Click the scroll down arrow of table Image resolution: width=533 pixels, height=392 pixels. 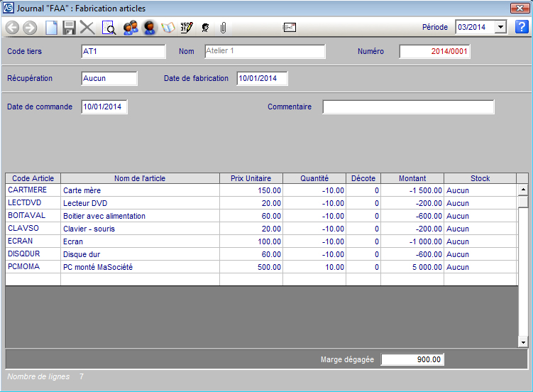523,342
